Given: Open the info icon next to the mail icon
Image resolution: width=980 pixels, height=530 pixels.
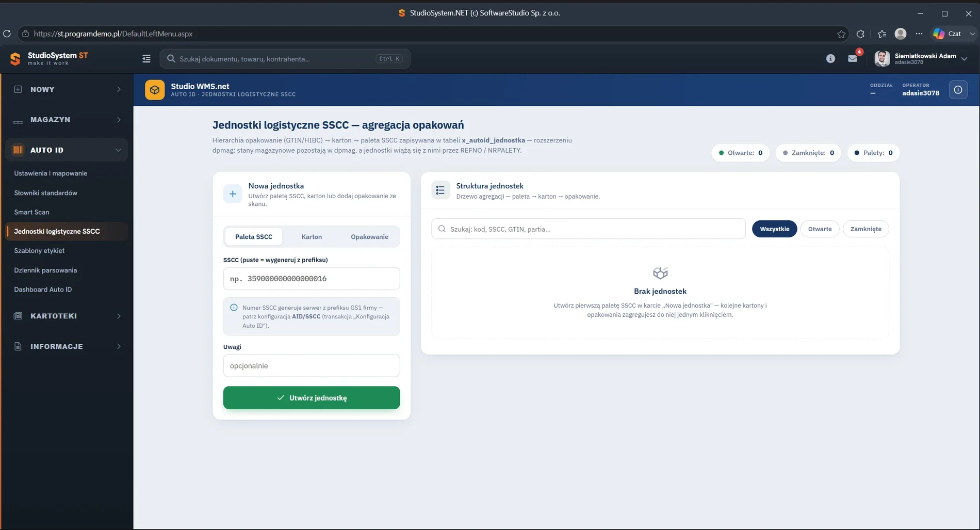Looking at the screenshot, I should 830,59.
